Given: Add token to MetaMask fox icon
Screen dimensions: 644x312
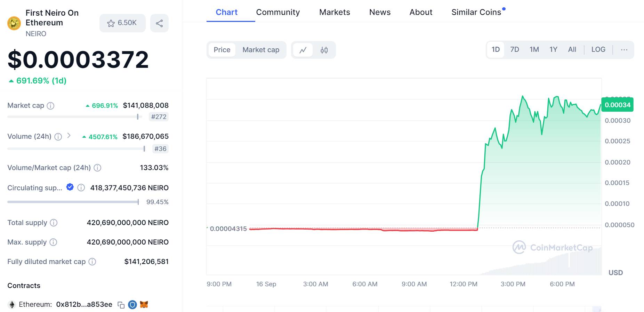Looking at the screenshot, I should tap(144, 305).
